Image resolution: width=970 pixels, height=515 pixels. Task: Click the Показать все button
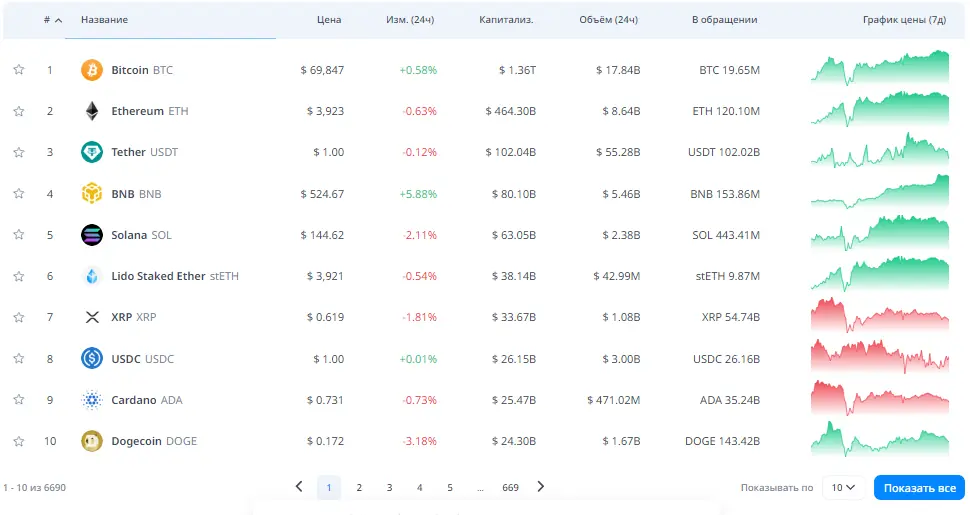919,488
